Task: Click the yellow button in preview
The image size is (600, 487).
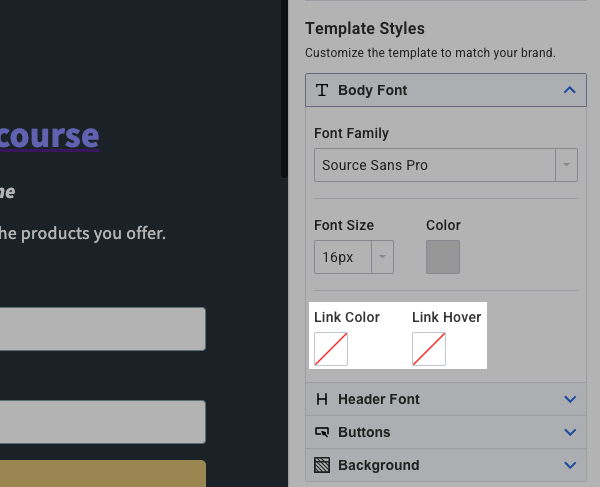Action: pos(100,474)
